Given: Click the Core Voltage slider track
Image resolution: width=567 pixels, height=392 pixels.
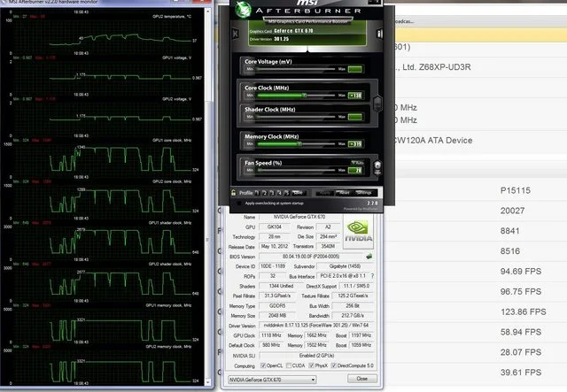Looking at the screenshot, I should [296, 69].
